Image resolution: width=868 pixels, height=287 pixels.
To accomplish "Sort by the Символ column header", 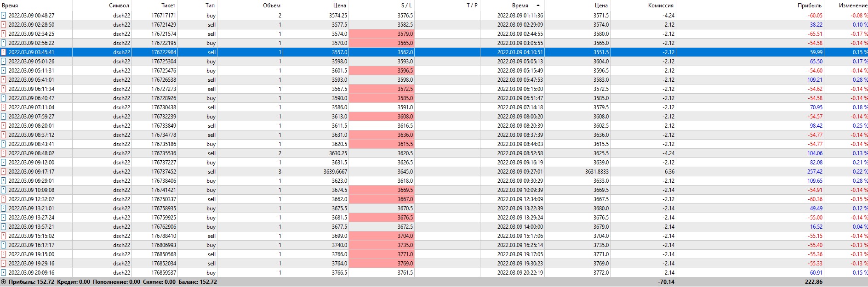I will pos(119,6).
